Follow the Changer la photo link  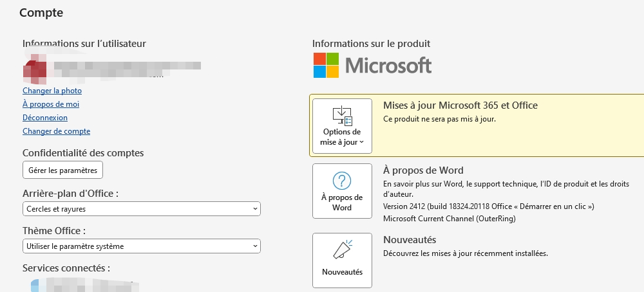point(52,91)
